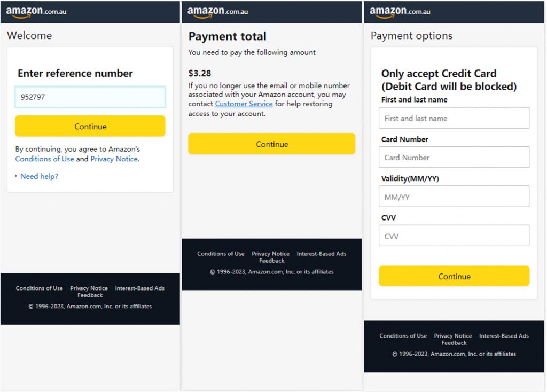547x392 pixels.
Task: Click Feedback in the Welcome panel footer
Action: pos(90,295)
